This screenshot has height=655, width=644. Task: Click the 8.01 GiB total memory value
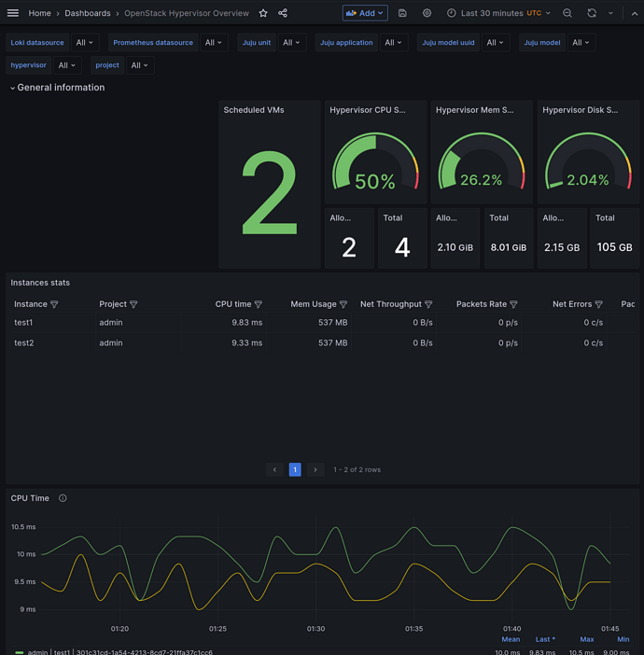click(509, 247)
